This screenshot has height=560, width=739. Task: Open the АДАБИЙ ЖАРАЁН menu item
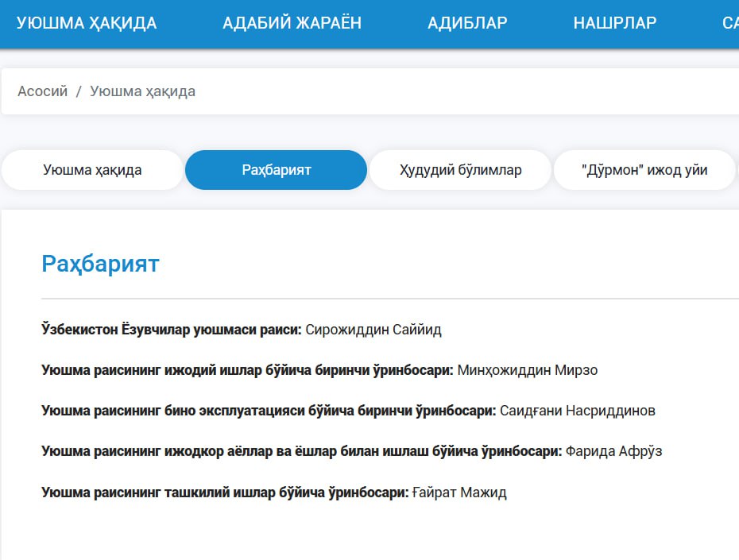click(x=292, y=23)
